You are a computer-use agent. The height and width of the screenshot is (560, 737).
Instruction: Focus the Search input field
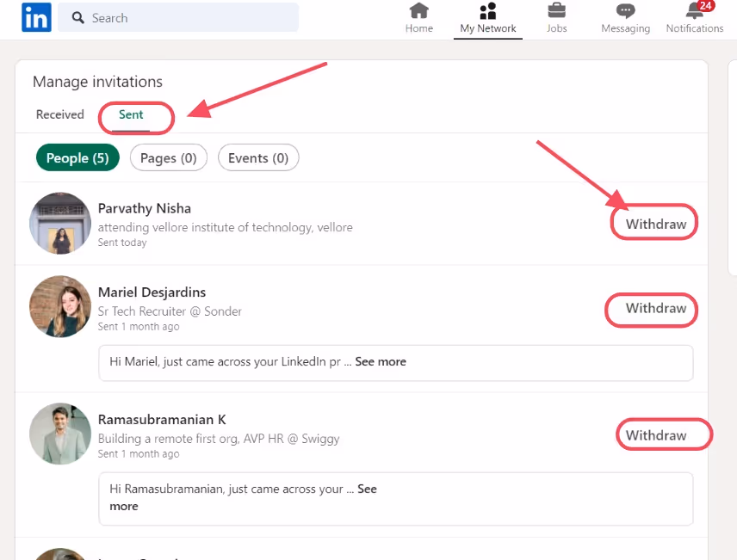point(178,17)
